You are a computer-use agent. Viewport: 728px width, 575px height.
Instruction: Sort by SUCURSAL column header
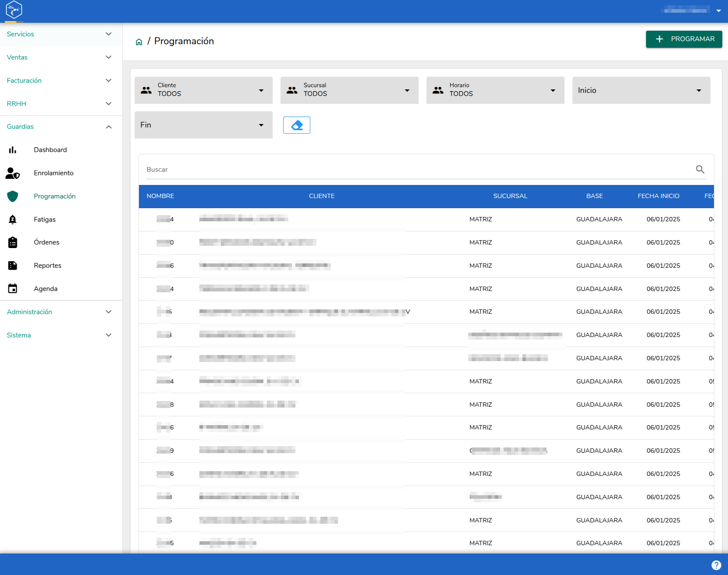pos(510,196)
